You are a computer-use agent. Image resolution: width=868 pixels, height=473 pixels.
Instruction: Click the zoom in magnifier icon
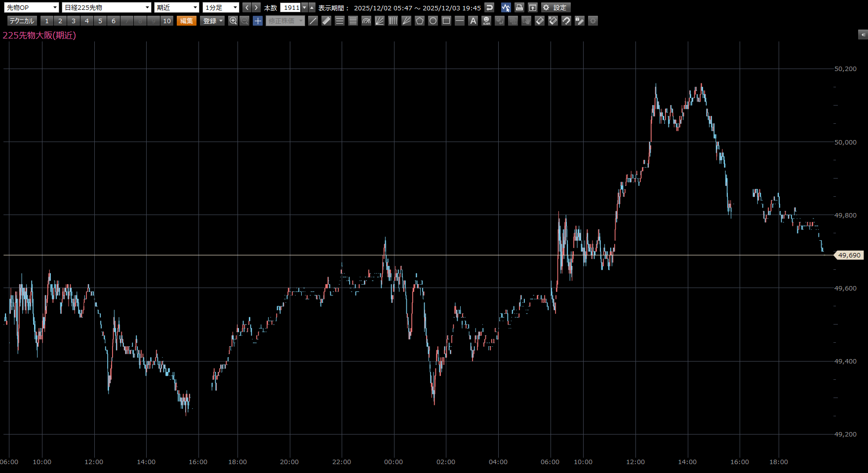point(233,21)
